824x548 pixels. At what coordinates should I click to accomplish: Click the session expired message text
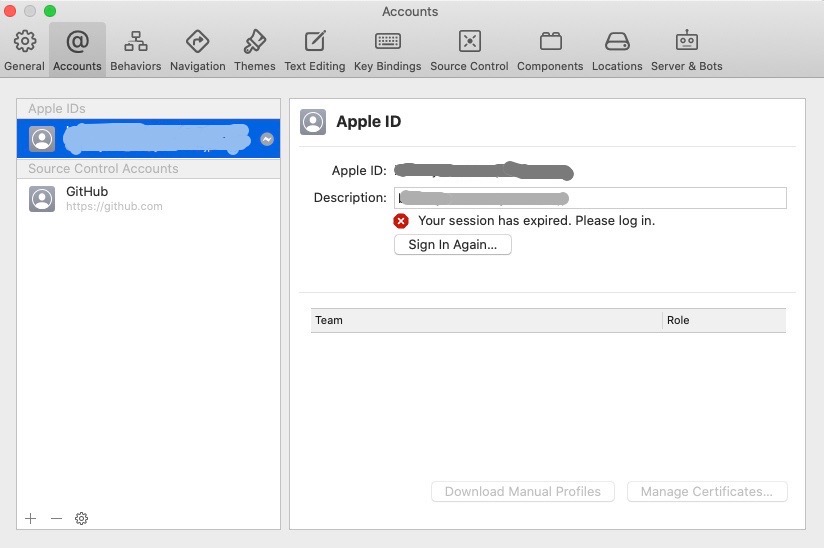point(537,221)
